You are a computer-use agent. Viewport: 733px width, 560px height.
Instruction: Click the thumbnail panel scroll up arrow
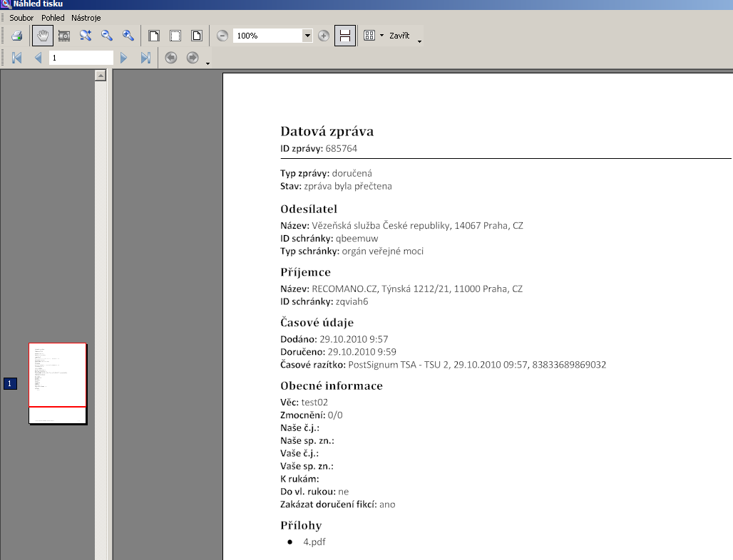tap(101, 76)
